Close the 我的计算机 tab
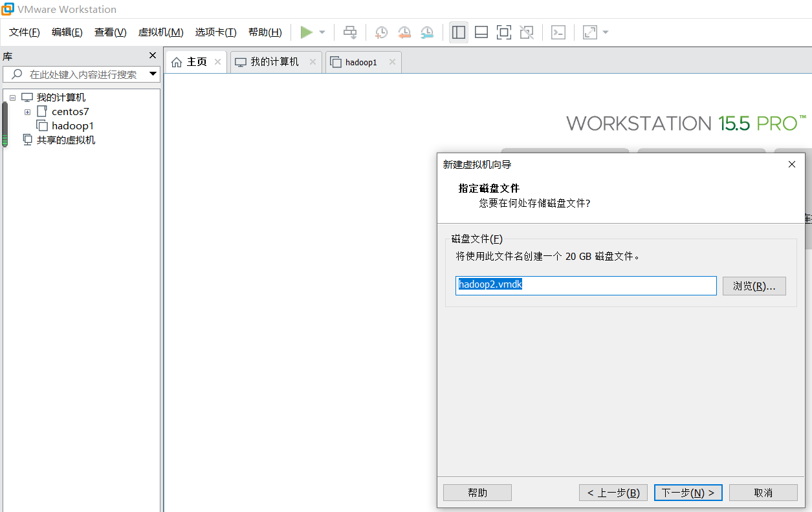Image resolution: width=812 pixels, height=512 pixels. point(313,62)
